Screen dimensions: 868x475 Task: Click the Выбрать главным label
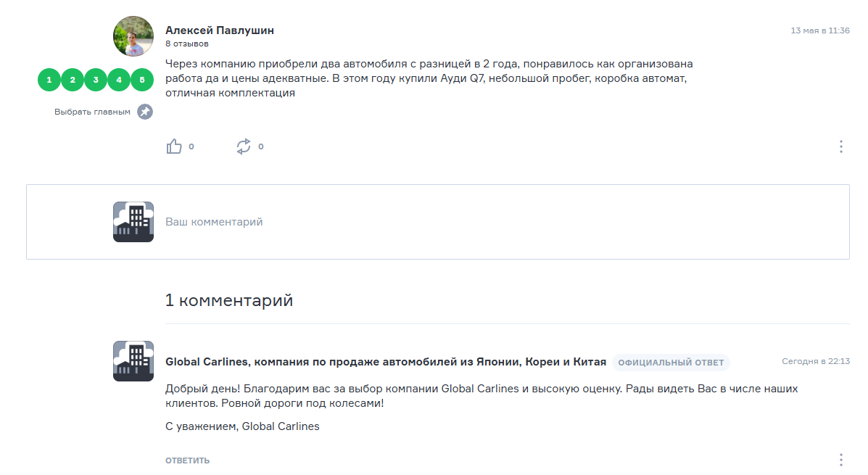point(92,112)
